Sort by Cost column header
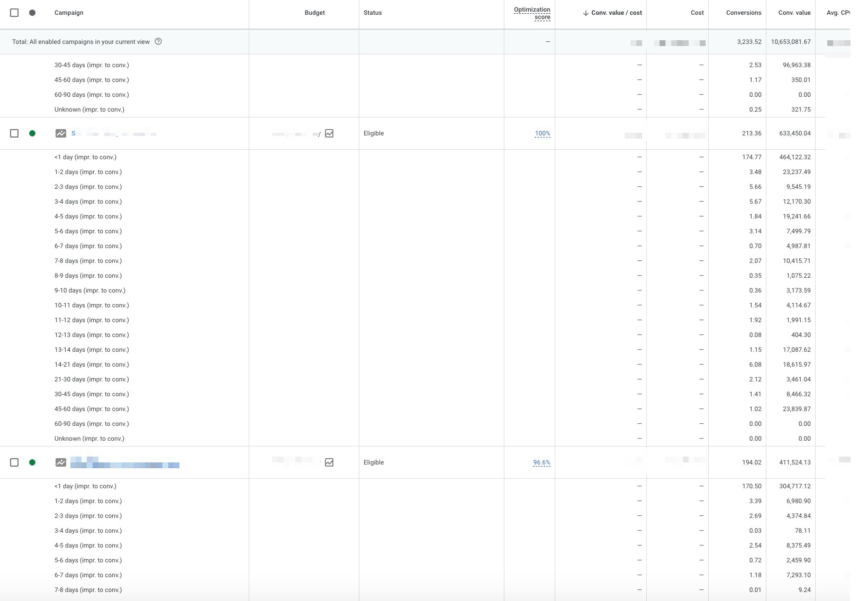The width and height of the screenshot is (868, 601). click(697, 13)
